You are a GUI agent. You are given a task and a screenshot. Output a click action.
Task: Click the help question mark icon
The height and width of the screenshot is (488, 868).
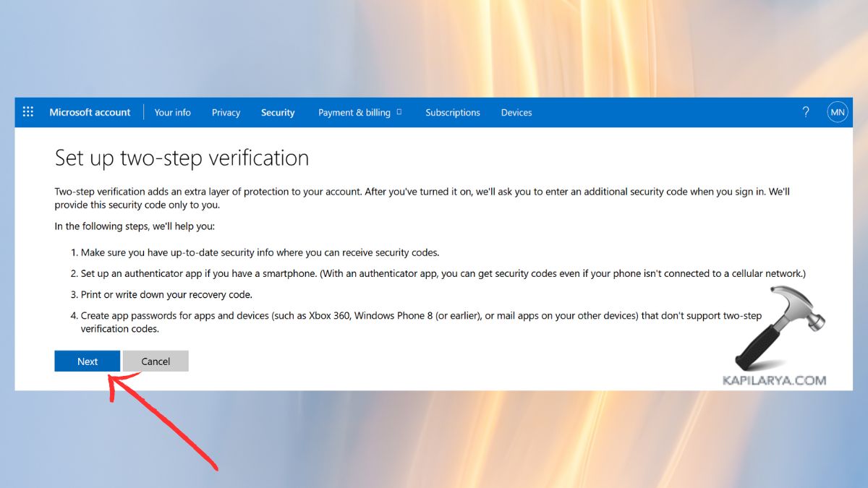pos(806,111)
